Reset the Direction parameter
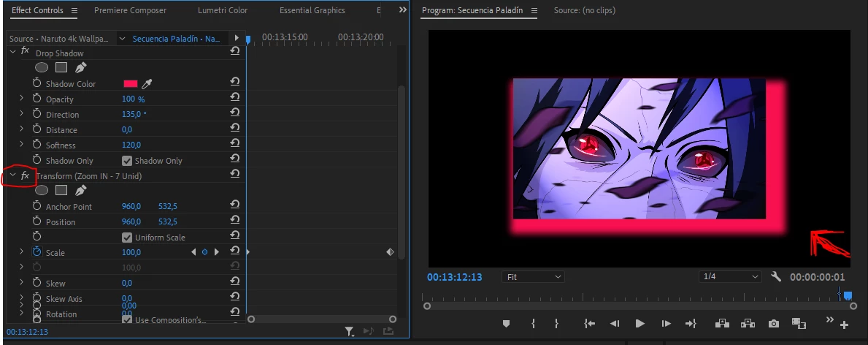Image resolution: width=868 pixels, height=345 pixels. tap(235, 112)
